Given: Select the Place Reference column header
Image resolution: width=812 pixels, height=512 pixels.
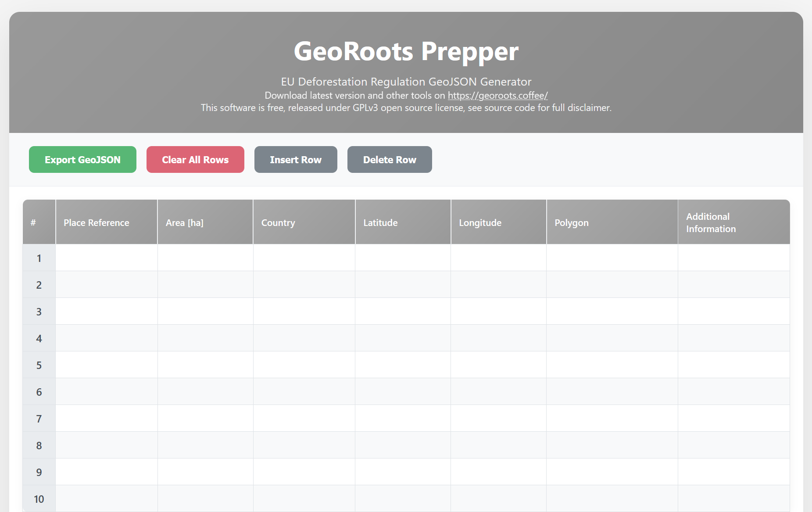Looking at the screenshot, I should tap(107, 222).
